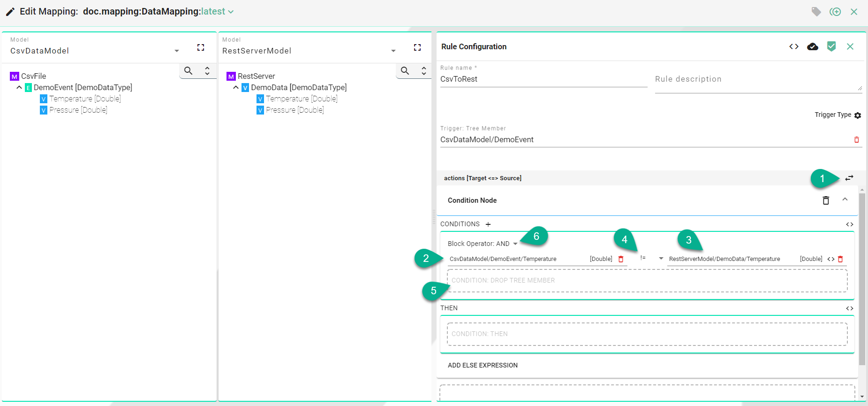Screen dimensions: 868x406
Task: Click the add mapping plus-circle icon
Action: pyautogui.click(x=835, y=12)
